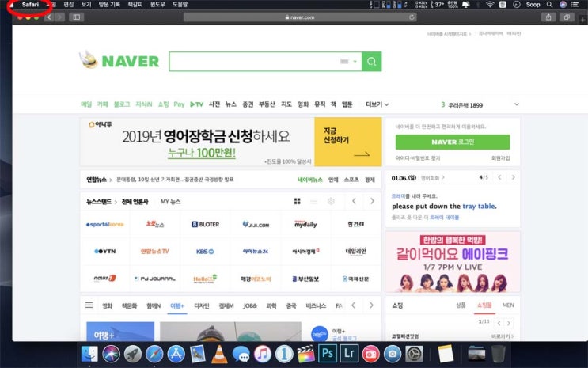Viewport: 588px width, 368px height.
Task: Go back with Safari's back arrow
Action: 49,17
